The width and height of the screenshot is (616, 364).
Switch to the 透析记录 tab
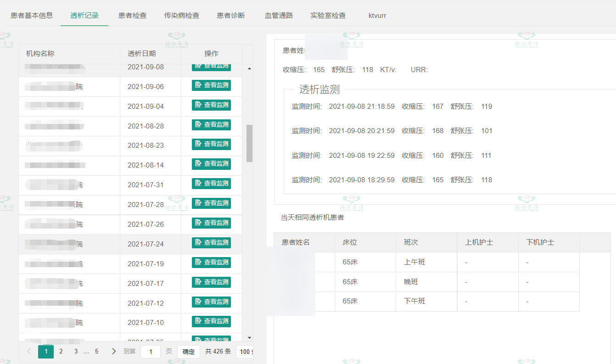pyautogui.click(x=84, y=15)
